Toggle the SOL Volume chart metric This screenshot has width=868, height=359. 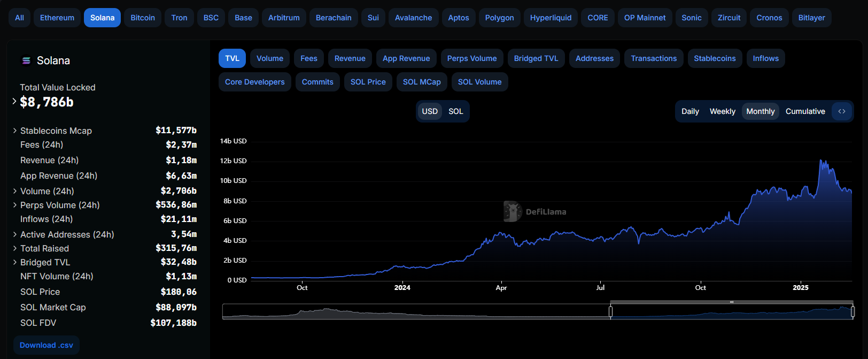[x=480, y=82]
